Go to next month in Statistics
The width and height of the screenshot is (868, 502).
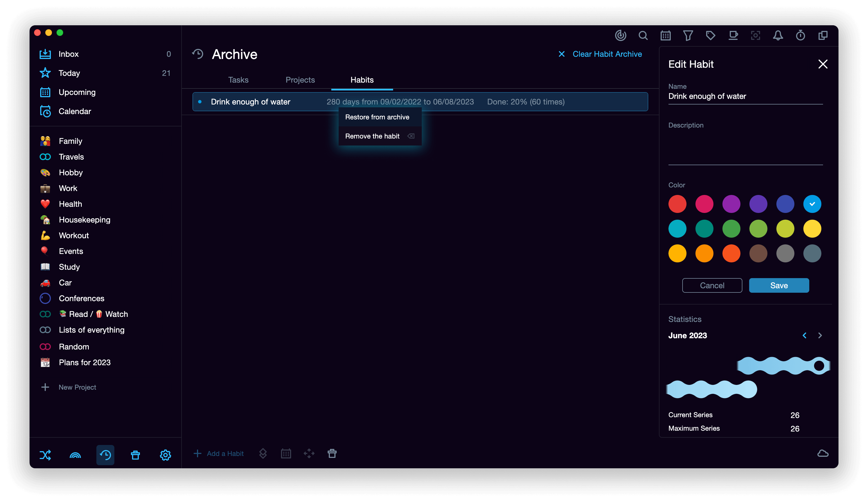[820, 335]
